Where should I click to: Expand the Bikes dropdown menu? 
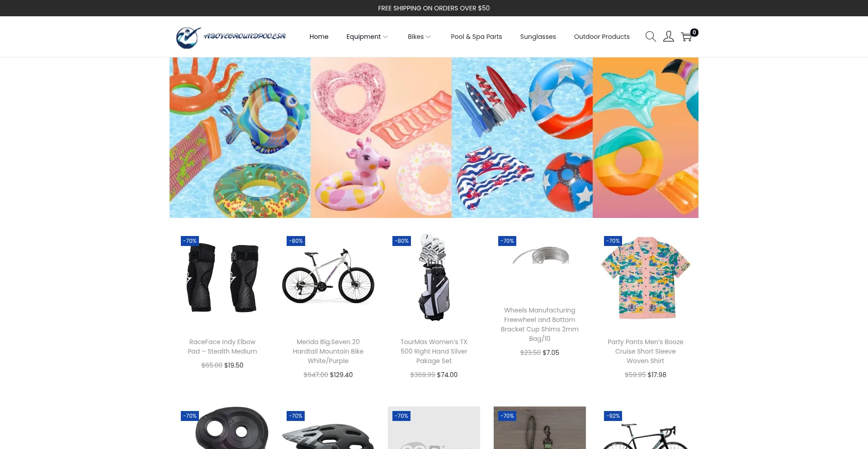(419, 37)
